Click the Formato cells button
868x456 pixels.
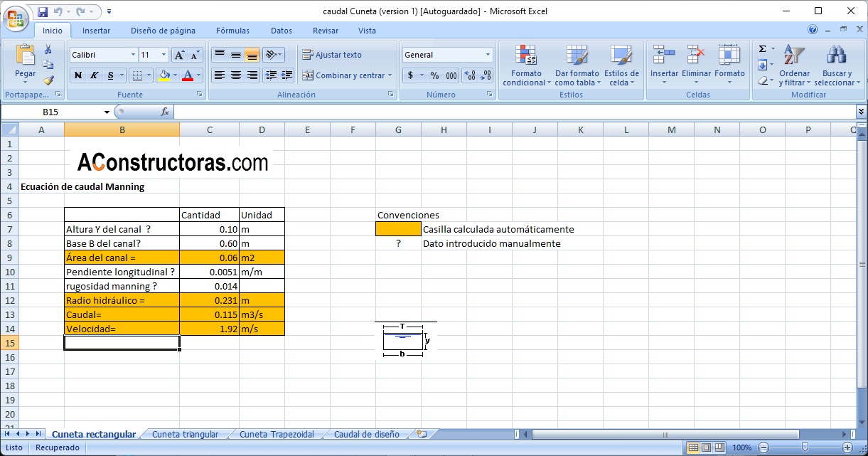729,65
